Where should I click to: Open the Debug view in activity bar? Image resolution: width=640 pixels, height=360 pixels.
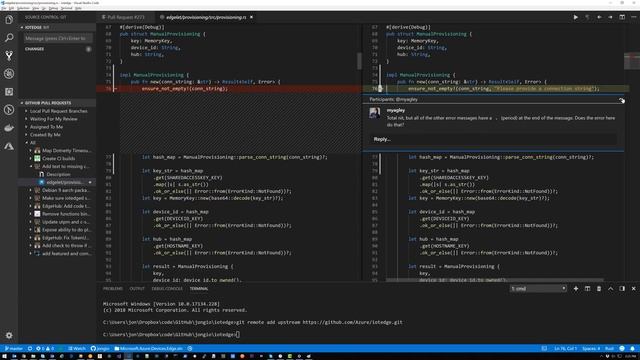tap(9, 73)
